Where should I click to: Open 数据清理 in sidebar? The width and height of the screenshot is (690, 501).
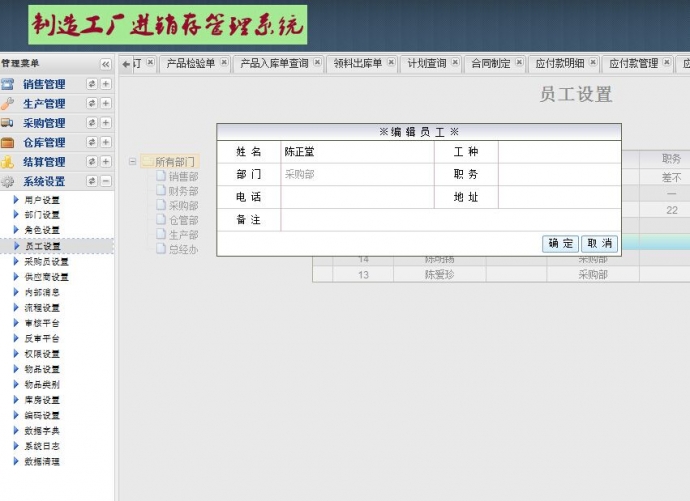click(42, 461)
